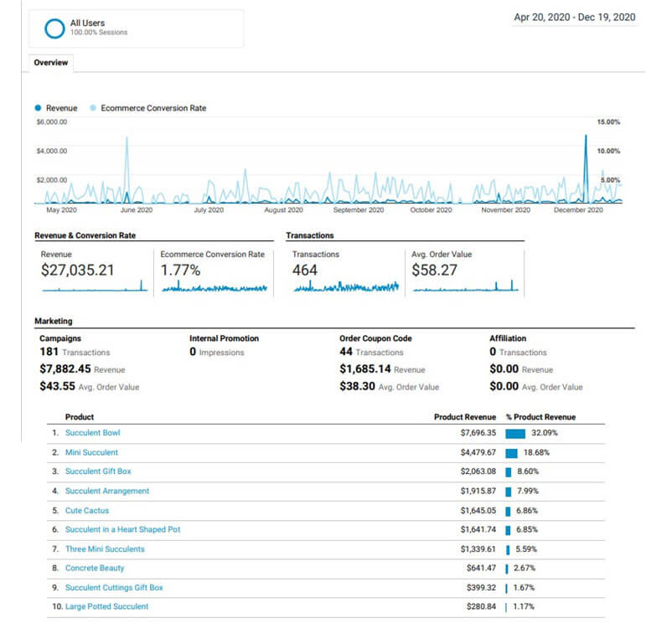The height and width of the screenshot is (644, 646).
Task: Click the $7,696.35 product revenue cell
Action: click(478, 433)
